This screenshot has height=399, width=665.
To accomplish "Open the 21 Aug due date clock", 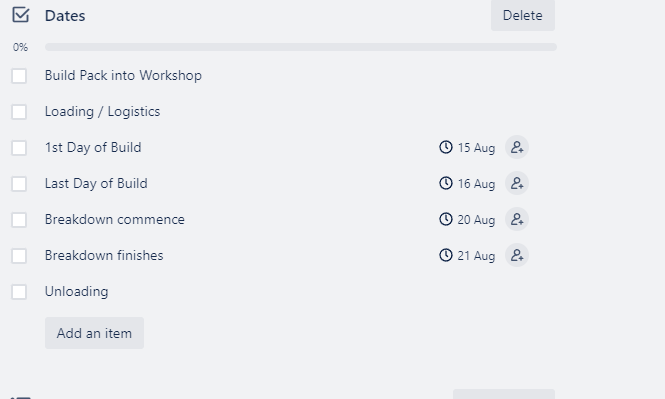I will point(446,255).
